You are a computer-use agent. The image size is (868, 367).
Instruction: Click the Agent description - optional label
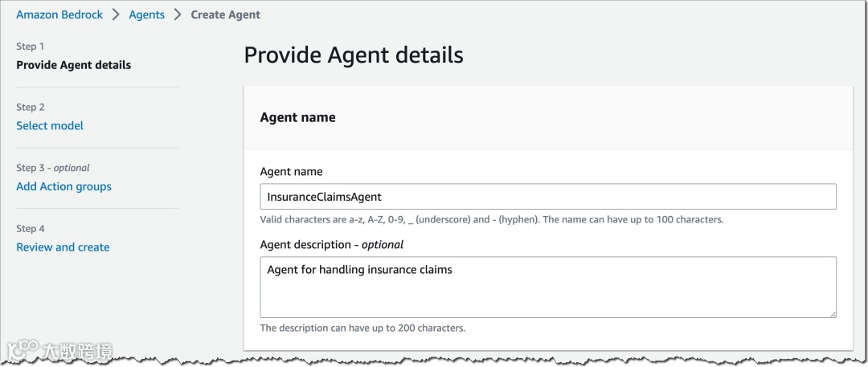click(x=331, y=244)
